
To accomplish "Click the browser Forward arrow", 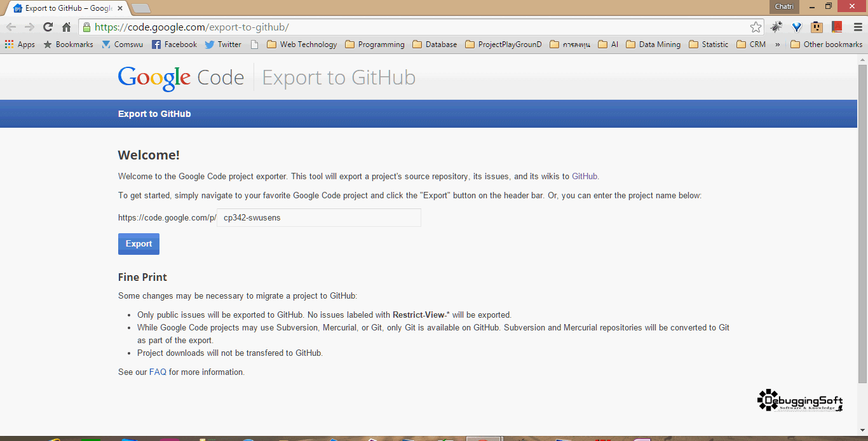I will [x=29, y=27].
